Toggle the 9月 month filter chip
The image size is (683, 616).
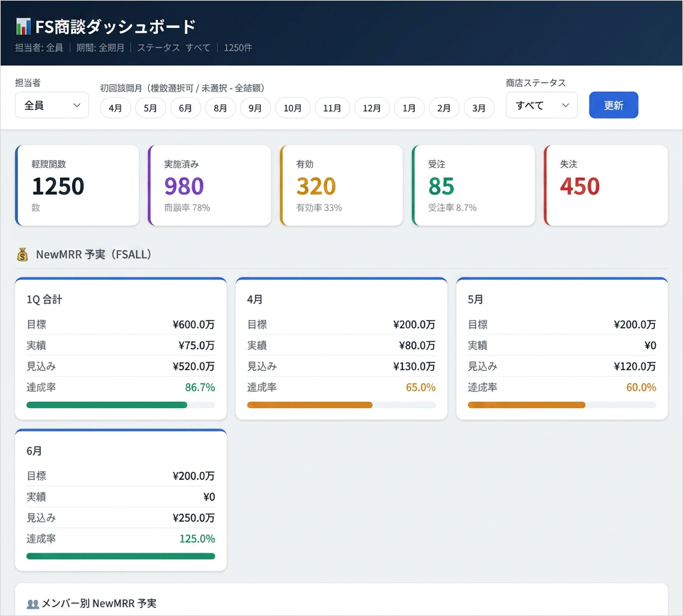coord(255,108)
